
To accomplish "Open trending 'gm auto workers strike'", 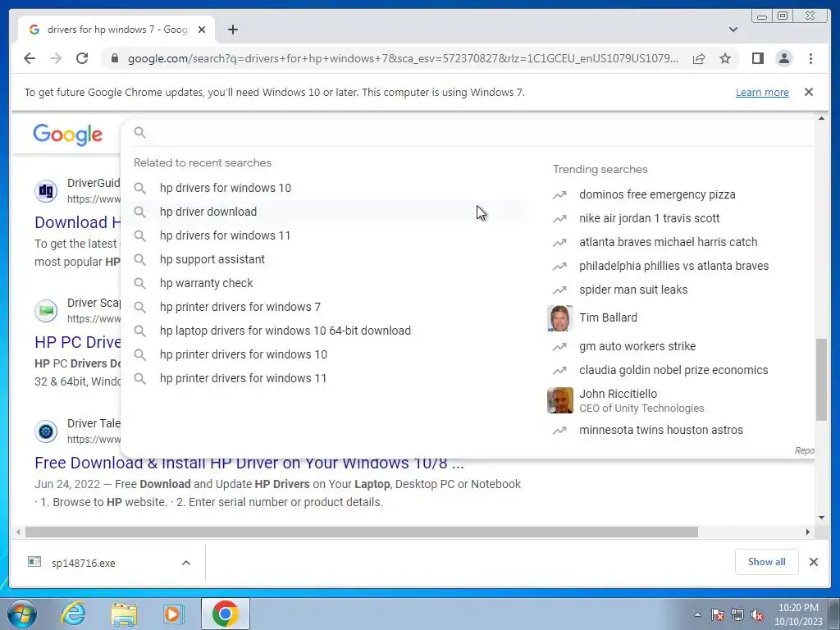I will click(x=637, y=347).
